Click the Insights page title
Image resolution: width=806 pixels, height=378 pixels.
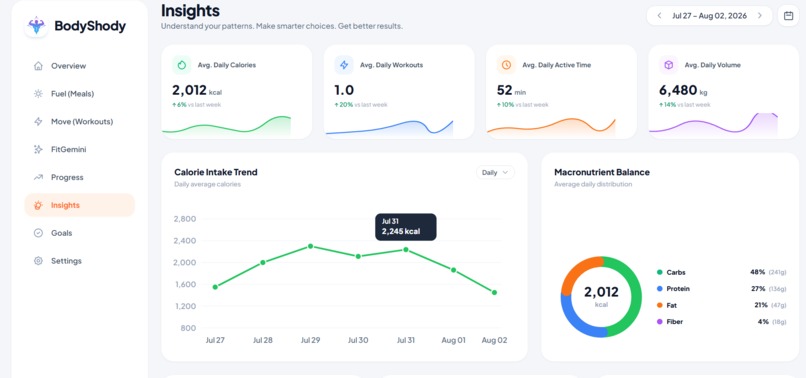coord(190,10)
